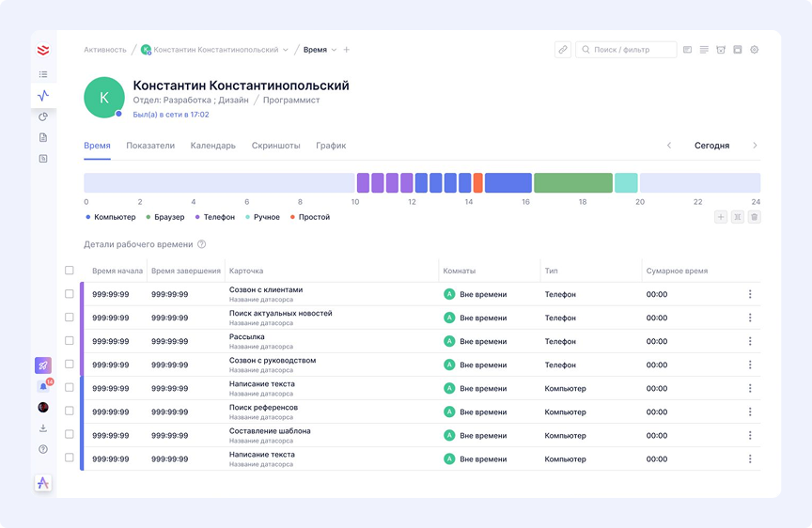Click the notifications bell with badge 14

pyautogui.click(x=43, y=386)
